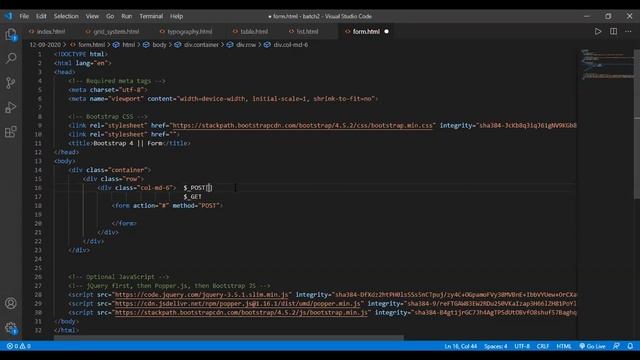This screenshot has height=360, width=640.
Task: Split the editor to the right
Action: 613,31
